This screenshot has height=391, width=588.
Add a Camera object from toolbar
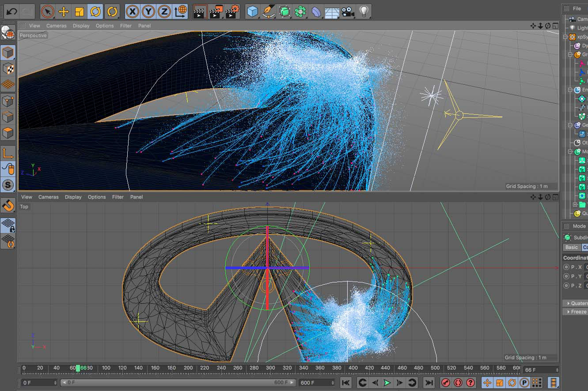coord(348,11)
